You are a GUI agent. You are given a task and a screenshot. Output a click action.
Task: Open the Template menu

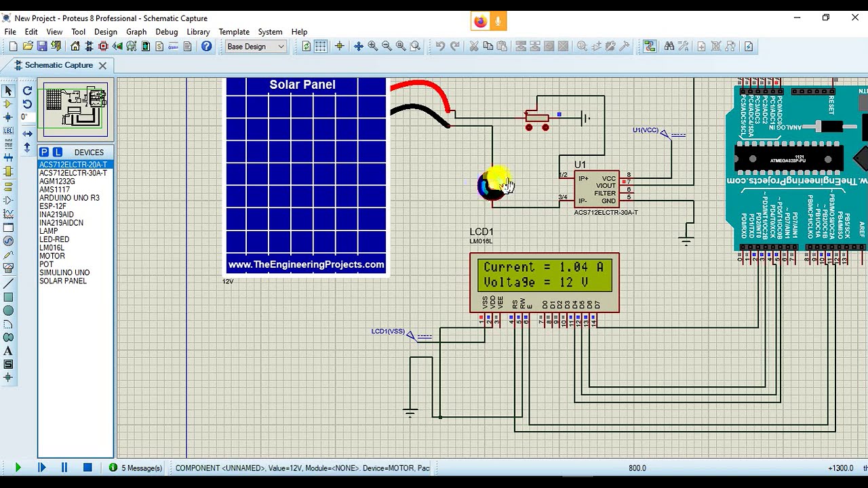coord(234,32)
